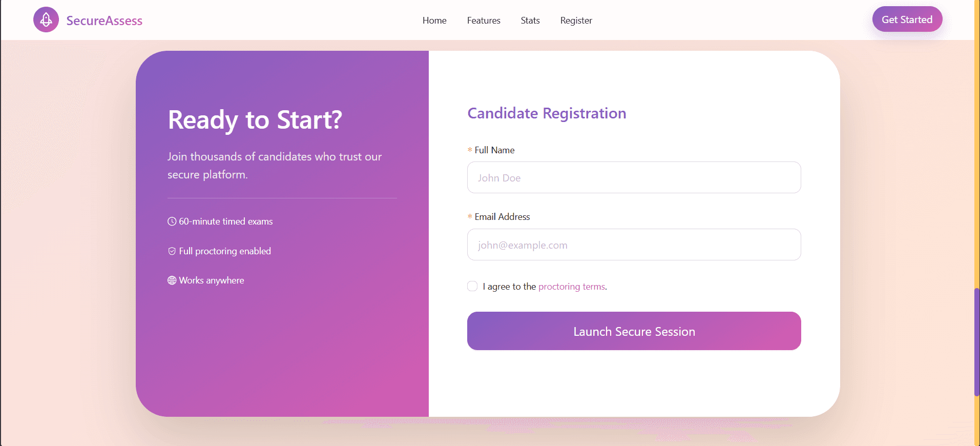Go to Stats in navigation

click(530, 21)
